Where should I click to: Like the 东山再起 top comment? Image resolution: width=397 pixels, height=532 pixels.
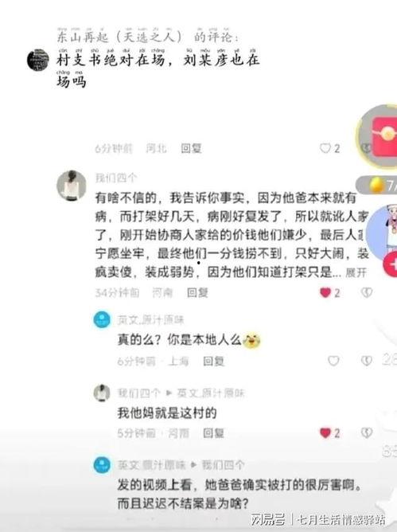click(325, 148)
